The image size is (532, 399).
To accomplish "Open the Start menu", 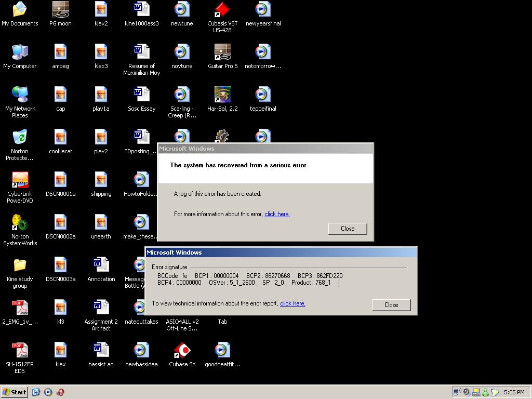I will 14,392.
